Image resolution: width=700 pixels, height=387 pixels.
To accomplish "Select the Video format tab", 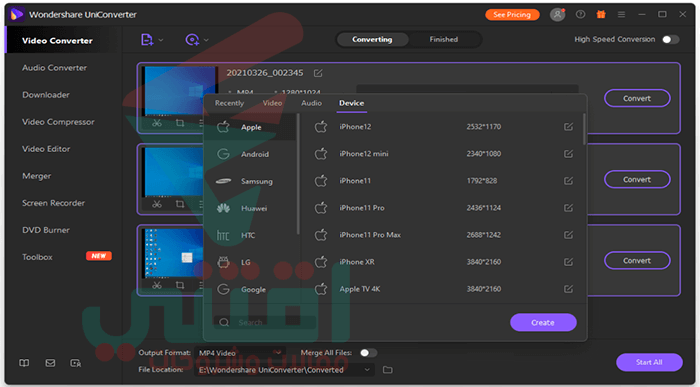I will [x=272, y=103].
